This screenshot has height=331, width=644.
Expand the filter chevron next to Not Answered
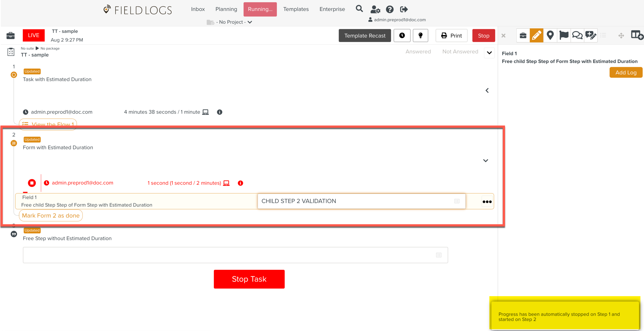[489, 53]
